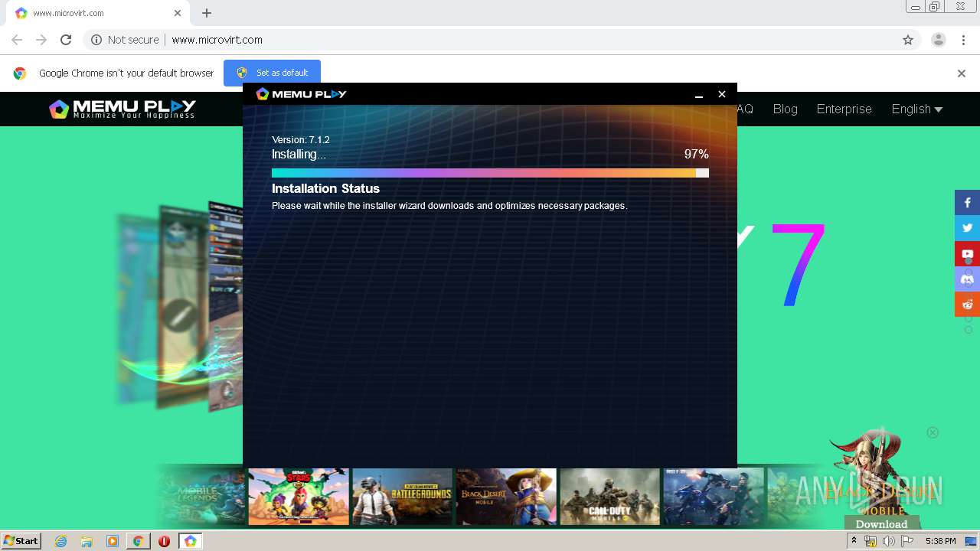Open the Call of Duty Mobile thumbnail
The image size is (980, 551).
609,497
